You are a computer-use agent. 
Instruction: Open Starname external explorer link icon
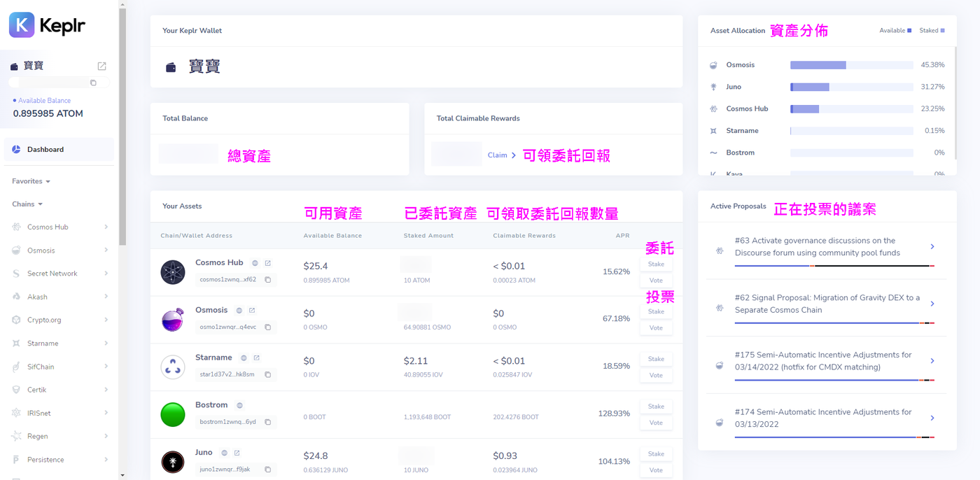[x=256, y=358]
